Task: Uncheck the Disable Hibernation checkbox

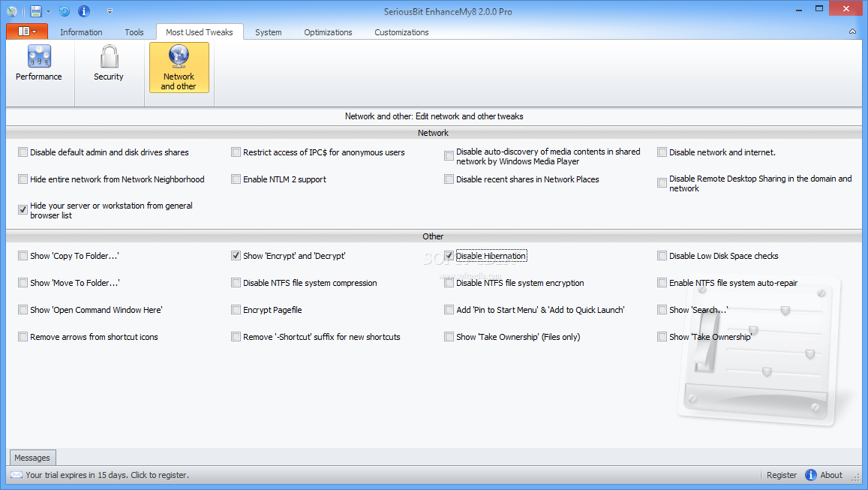Action: (449, 256)
